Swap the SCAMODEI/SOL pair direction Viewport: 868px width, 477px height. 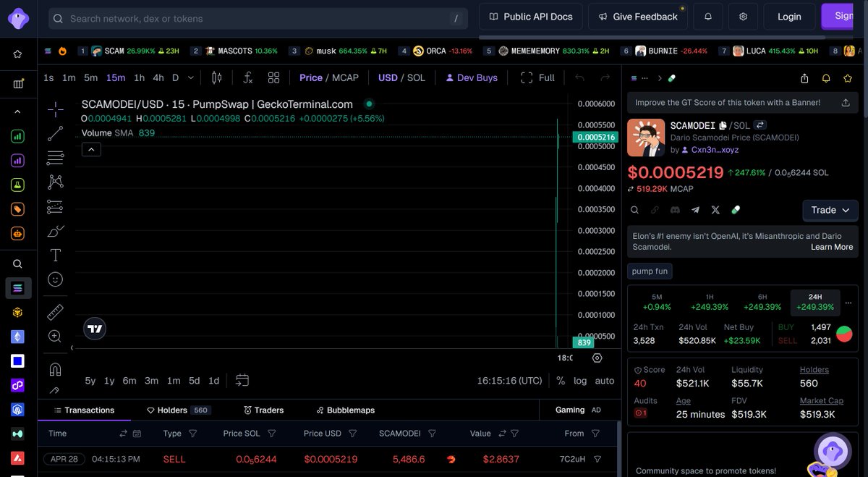tap(760, 125)
